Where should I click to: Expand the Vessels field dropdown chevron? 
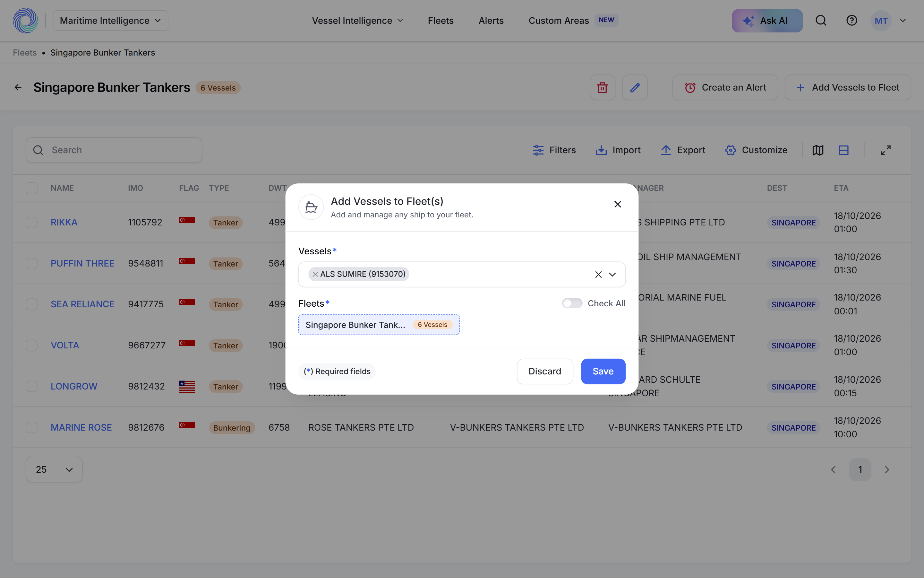click(x=612, y=275)
